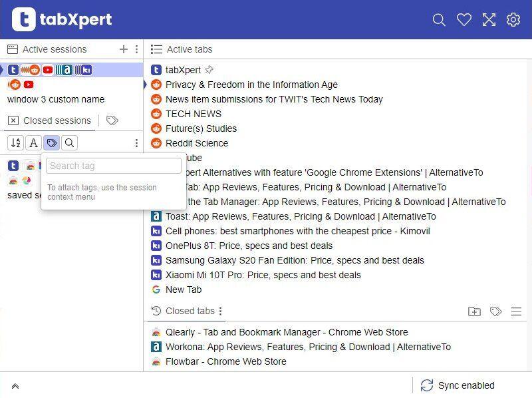This screenshot has height=398, width=532.
Task: Sort closed sessions alphabetically A-Z icon
Action: pyautogui.click(x=15, y=142)
